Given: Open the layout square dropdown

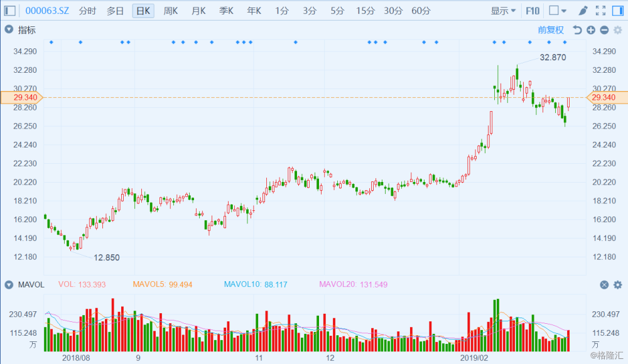Looking at the screenshot, I should pyautogui.click(x=558, y=11).
